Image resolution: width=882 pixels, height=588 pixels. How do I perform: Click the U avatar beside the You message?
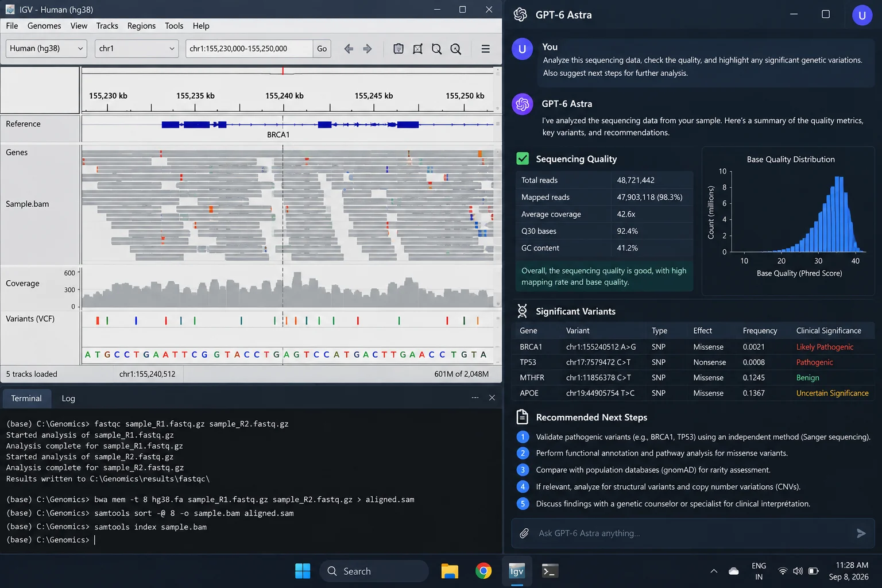click(x=522, y=49)
